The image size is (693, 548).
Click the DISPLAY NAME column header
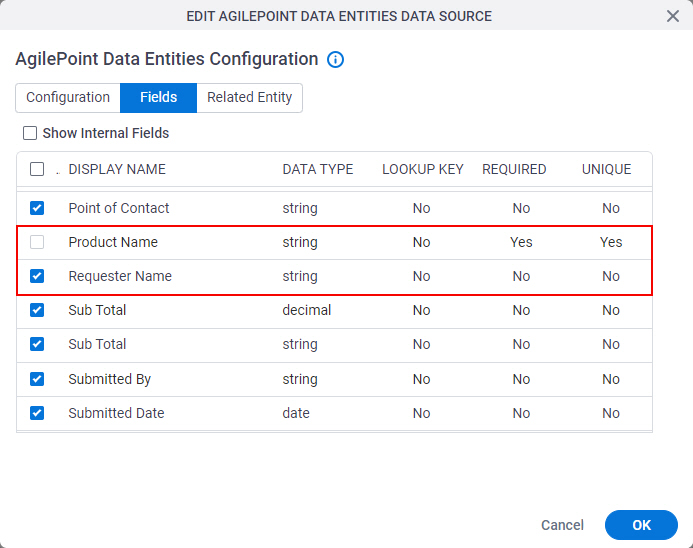pyautogui.click(x=117, y=169)
